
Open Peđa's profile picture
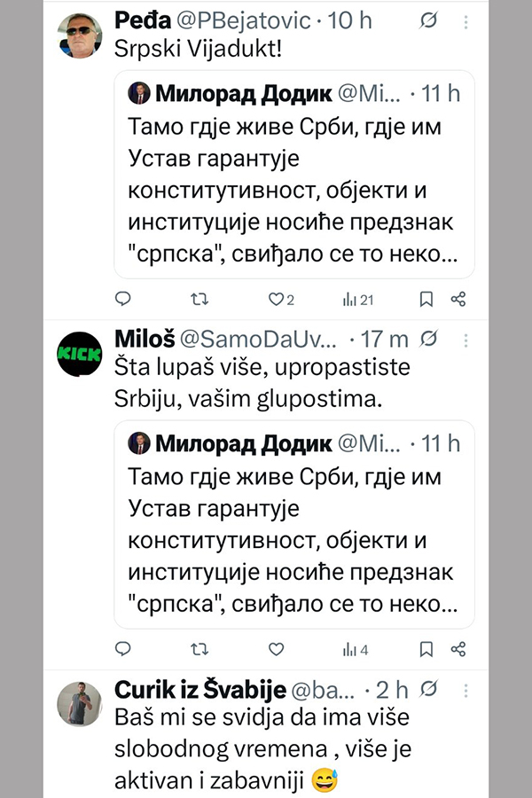82,34
